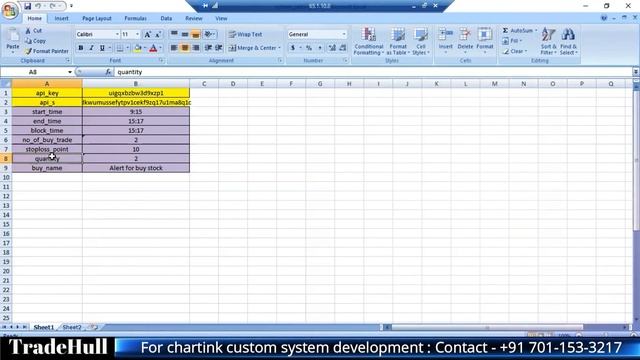Switch to the Review tab
640x360 pixels.
(x=193, y=18)
